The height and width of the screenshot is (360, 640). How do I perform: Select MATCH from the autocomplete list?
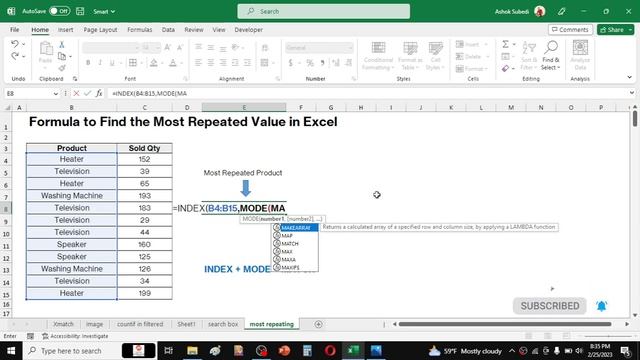290,244
